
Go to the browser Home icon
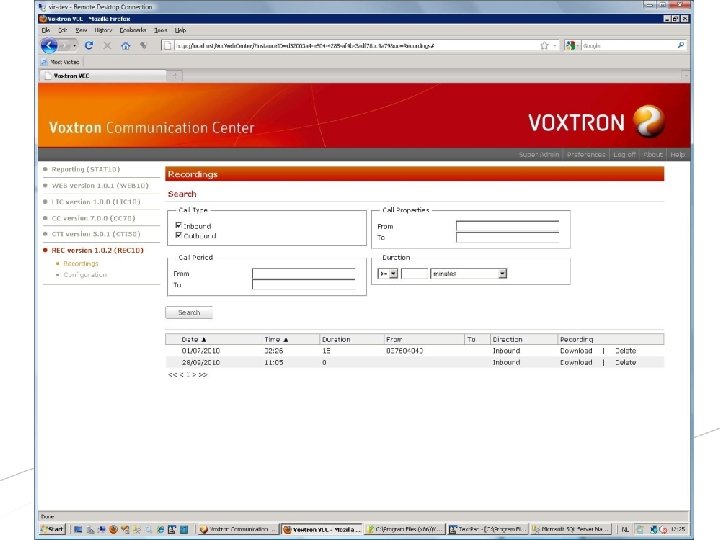125,45
